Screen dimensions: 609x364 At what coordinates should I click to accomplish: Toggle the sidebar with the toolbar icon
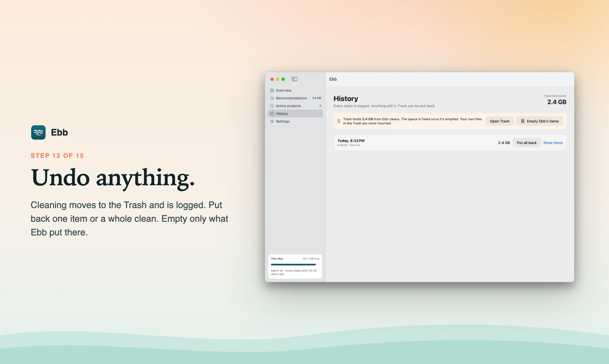pos(294,79)
